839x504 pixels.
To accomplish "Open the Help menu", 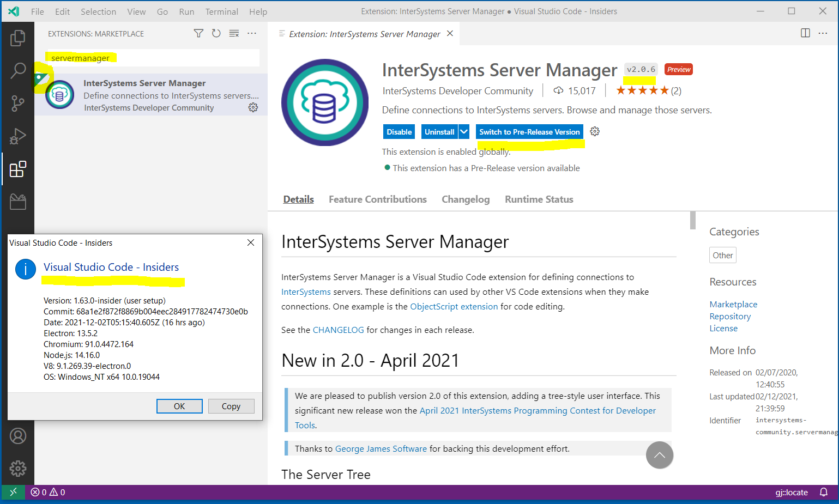I will pyautogui.click(x=258, y=11).
